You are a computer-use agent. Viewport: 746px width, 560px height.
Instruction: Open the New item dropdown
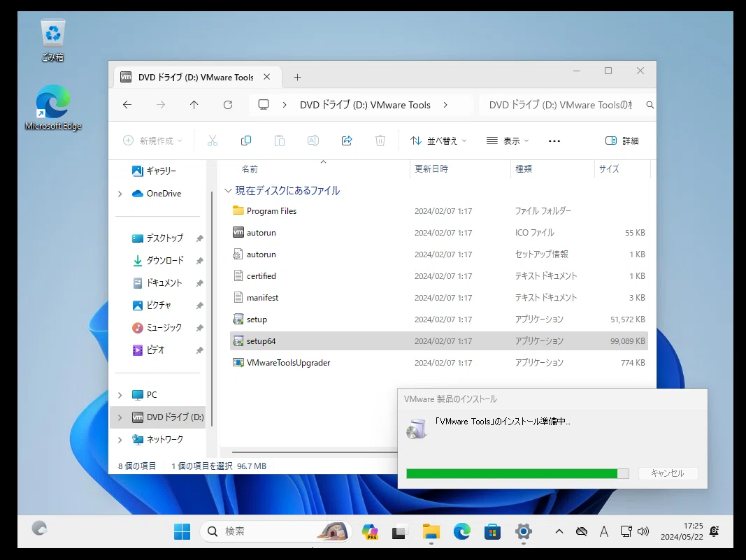coord(152,141)
